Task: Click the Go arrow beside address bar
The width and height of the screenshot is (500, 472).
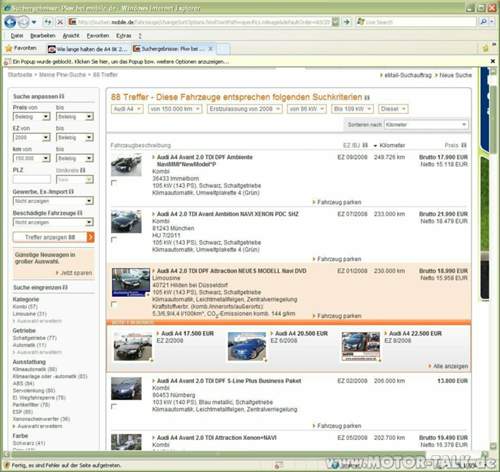Action: tap(347, 22)
